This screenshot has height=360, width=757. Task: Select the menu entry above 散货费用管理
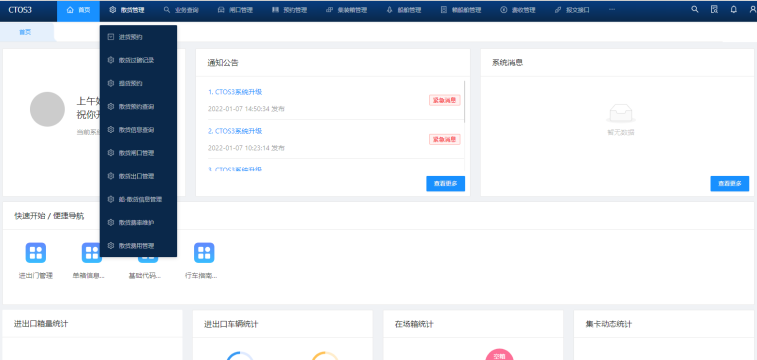138,222
